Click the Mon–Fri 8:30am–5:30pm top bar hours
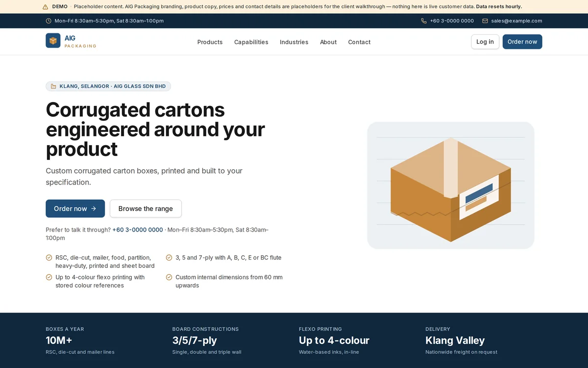The height and width of the screenshot is (368, 588). point(109,21)
